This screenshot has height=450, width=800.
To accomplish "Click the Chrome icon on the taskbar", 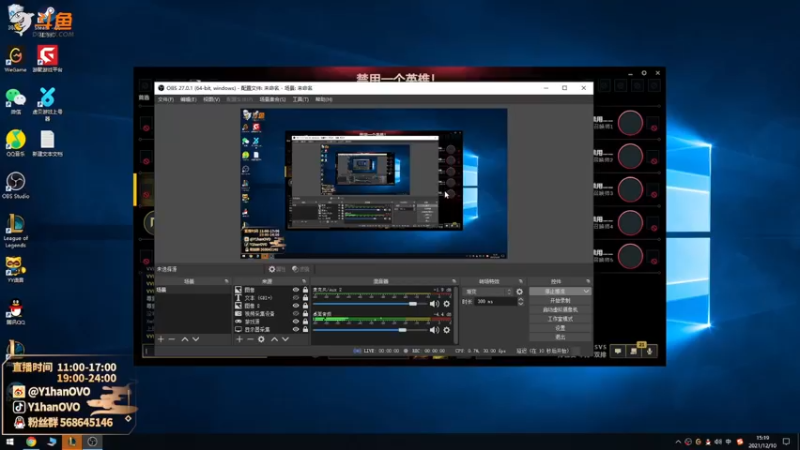I will coord(31,442).
